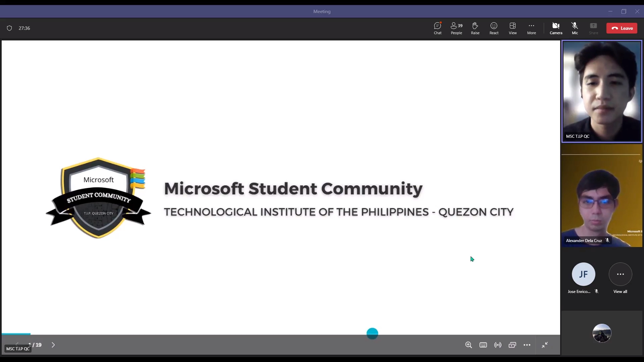Open slide toolbar more options ellipsis
This screenshot has width=644, height=362.
[x=527, y=345]
